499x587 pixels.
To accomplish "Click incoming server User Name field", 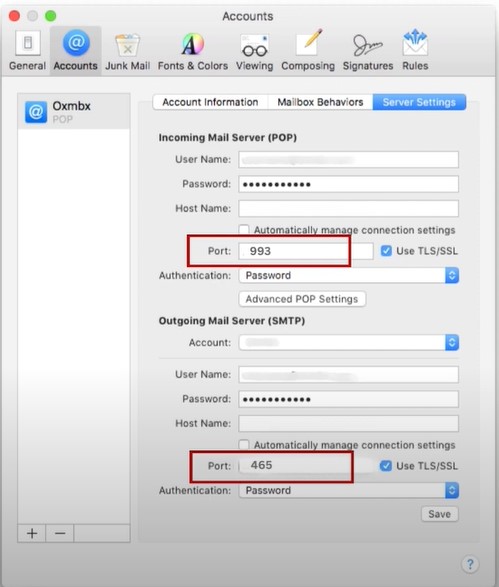I will click(349, 160).
